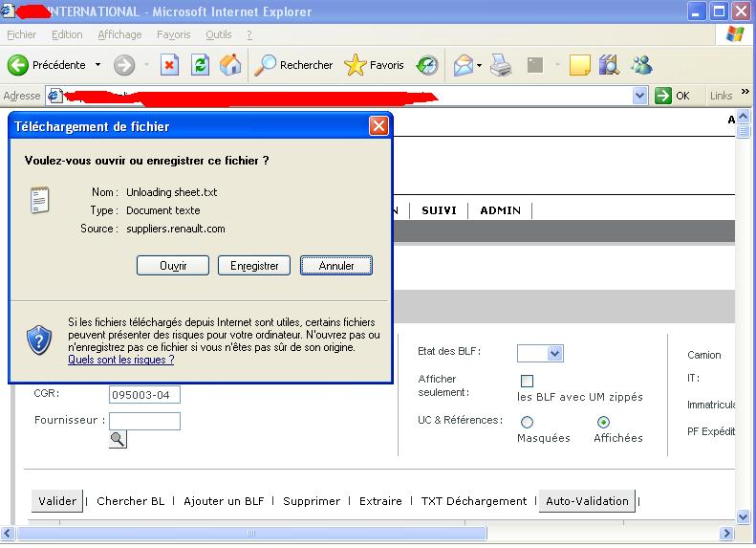
Task: Switch to the SUIVI tab
Action: tap(439, 210)
